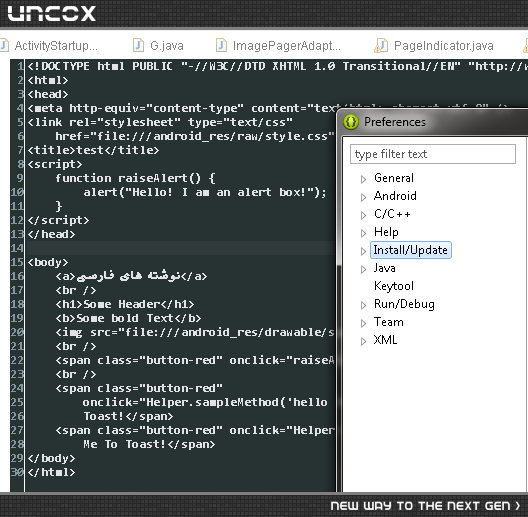Image resolution: width=528 pixels, height=517 pixels.
Task: Expand the Android preferences node
Action: click(363, 197)
